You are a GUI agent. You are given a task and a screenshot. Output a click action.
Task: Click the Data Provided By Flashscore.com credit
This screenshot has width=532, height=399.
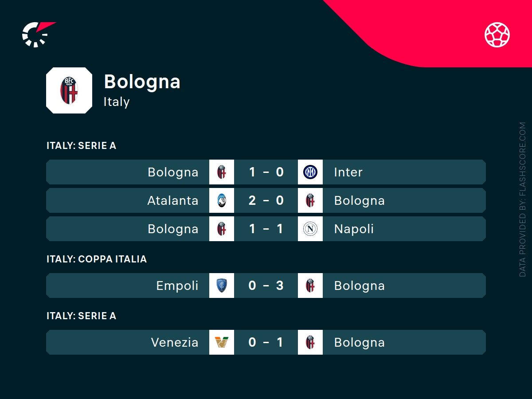[522, 199]
